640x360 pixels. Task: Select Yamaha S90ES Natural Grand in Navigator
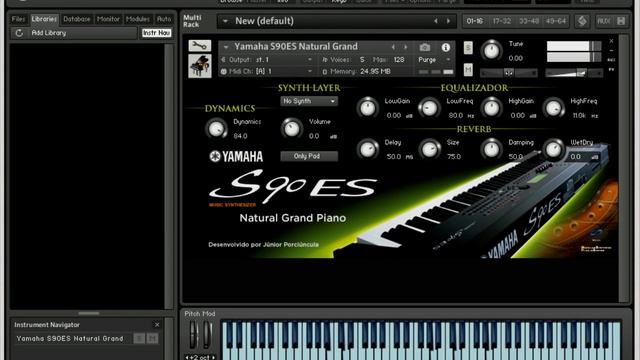(70, 338)
